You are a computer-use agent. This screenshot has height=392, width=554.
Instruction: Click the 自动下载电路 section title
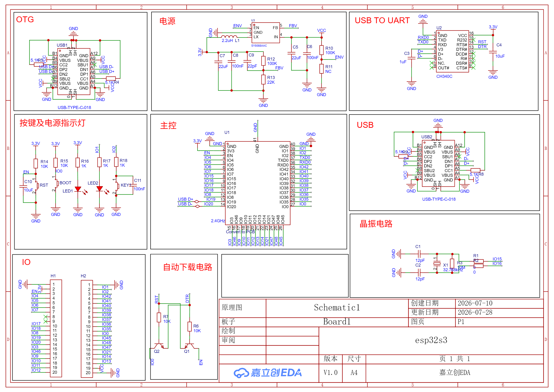coord(188,267)
